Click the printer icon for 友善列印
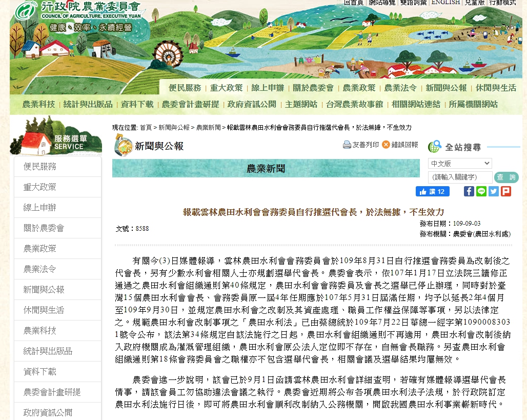The image size is (527, 420). pyautogui.click(x=347, y=145)
